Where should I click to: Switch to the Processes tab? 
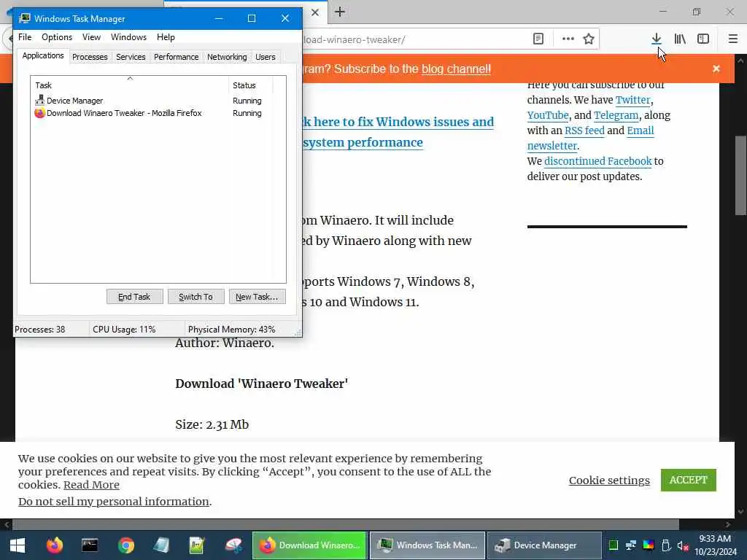[90, 57]
